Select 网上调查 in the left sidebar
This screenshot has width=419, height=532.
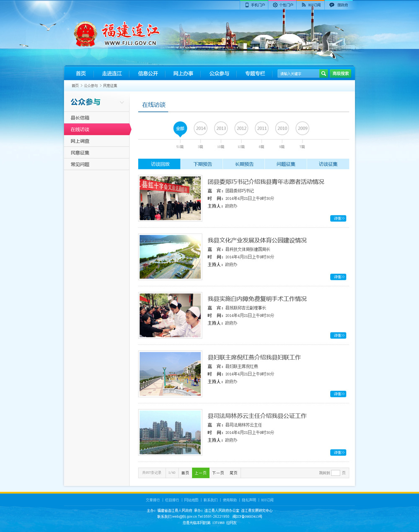[x=80, y=141]
